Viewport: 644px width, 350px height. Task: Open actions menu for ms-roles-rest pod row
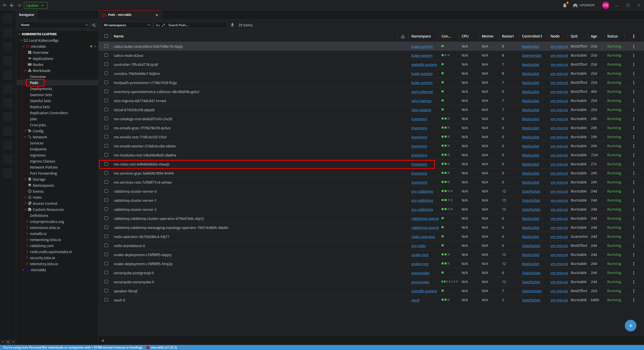coord(634,164)
